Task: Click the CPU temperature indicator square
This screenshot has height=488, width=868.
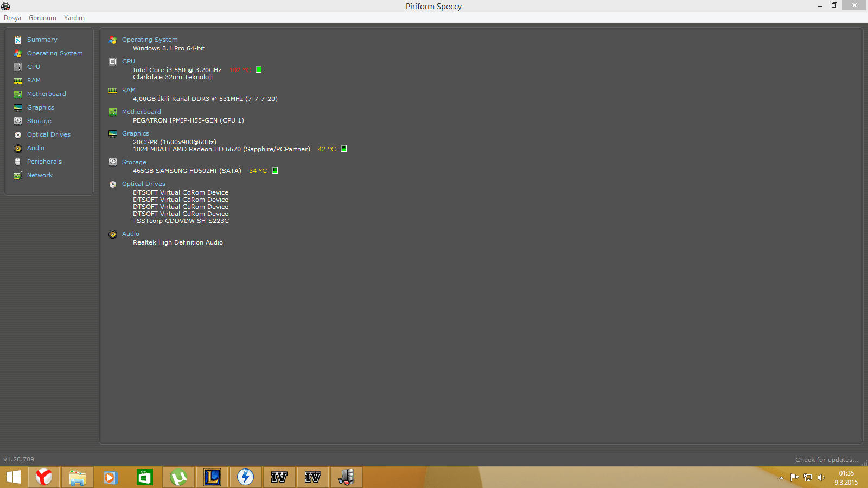Action: pyautogui.click(x=259, y=69)
